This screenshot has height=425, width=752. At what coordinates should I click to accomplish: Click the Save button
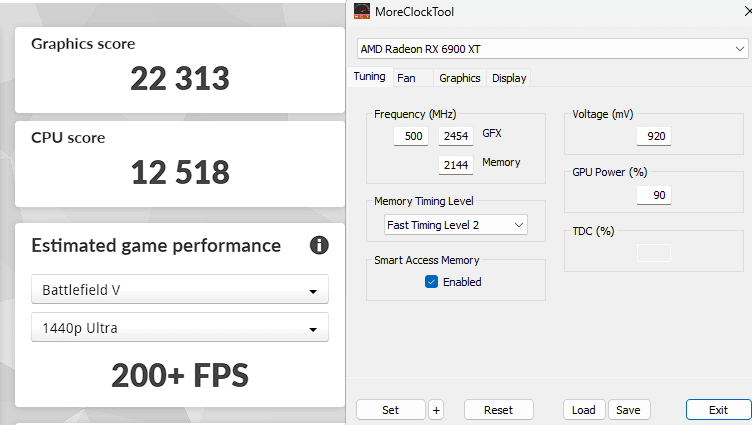tap(628, 410)
